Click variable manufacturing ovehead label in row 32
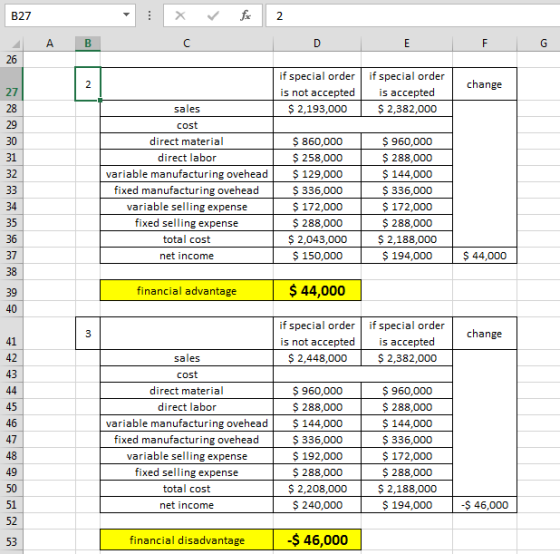560x554 pixels. point(187,174)
